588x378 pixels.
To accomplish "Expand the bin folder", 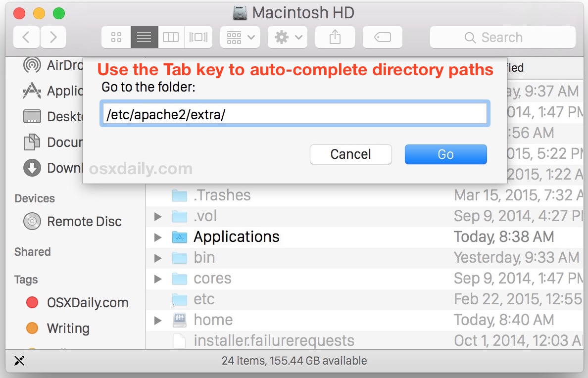I will click(158, 258).
